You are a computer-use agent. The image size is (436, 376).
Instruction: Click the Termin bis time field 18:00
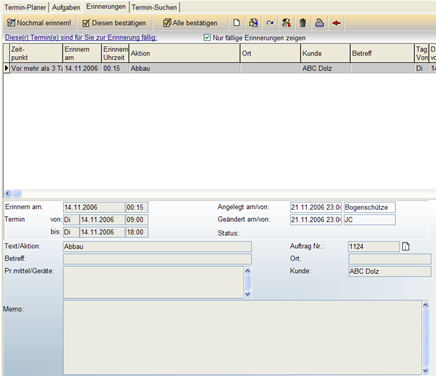pos(137,232)
